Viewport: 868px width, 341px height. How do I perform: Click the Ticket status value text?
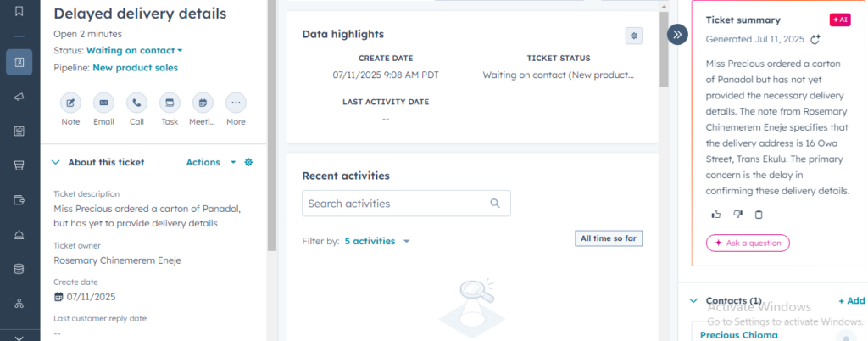click(x=559, y=75)
